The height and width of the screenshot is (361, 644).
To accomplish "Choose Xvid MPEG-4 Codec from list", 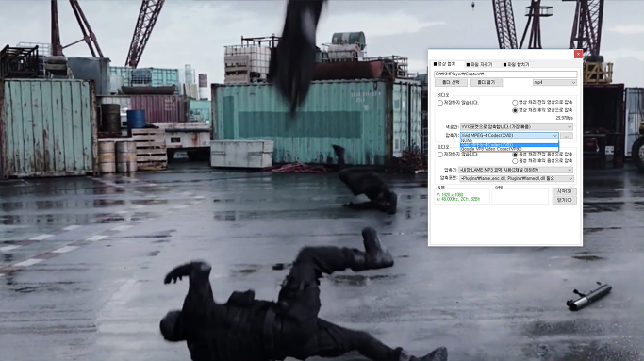I will (509, 145).
